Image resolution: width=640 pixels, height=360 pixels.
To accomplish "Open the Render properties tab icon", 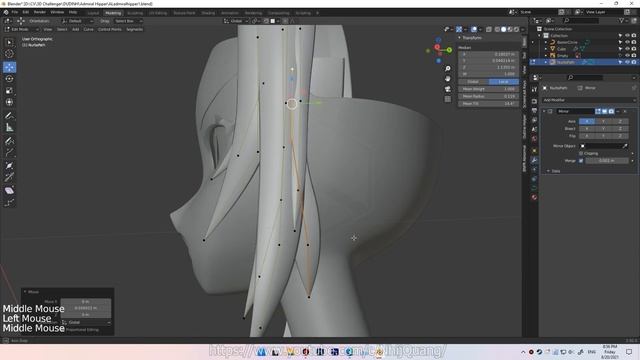I will coord(534,101).
